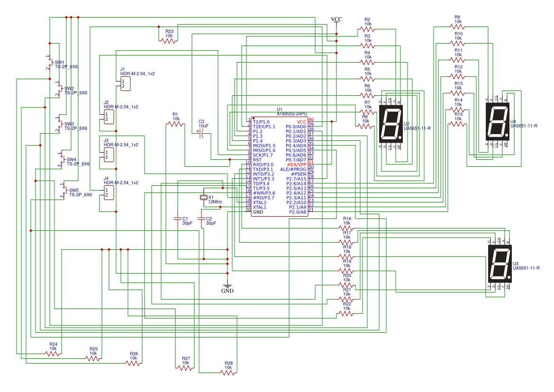Select the SW3 push-button switch symbol
Image resolution: width=554 pixels, height=392 pixels.
click(x=59, y=124)
